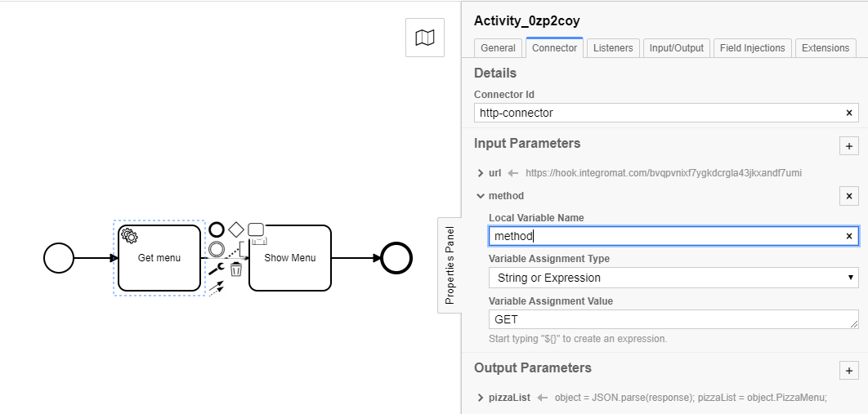The height and width of the screenshot is (414, 868).
Task: Add a new output parameter
Action: pyautogui.click(x=849, y=371)
